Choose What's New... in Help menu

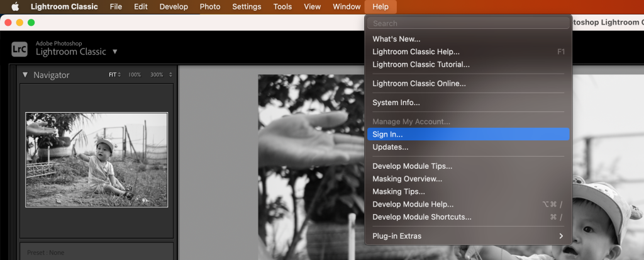pos(468,39)
